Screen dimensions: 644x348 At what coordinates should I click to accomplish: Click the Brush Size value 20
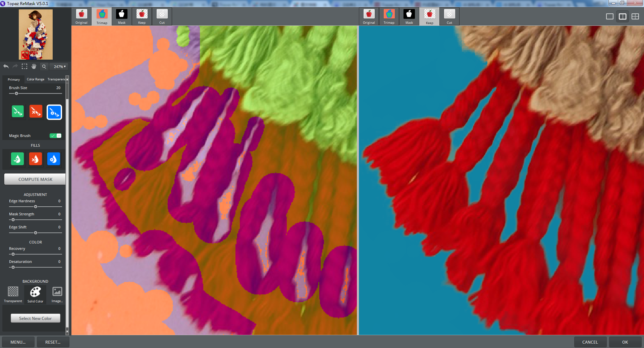click(x=58, y=88)
